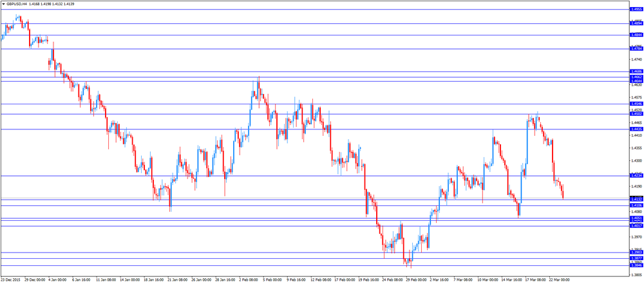
Task: Click the 21 Jan 08:00 time axis label
Action: click(178, 280)
